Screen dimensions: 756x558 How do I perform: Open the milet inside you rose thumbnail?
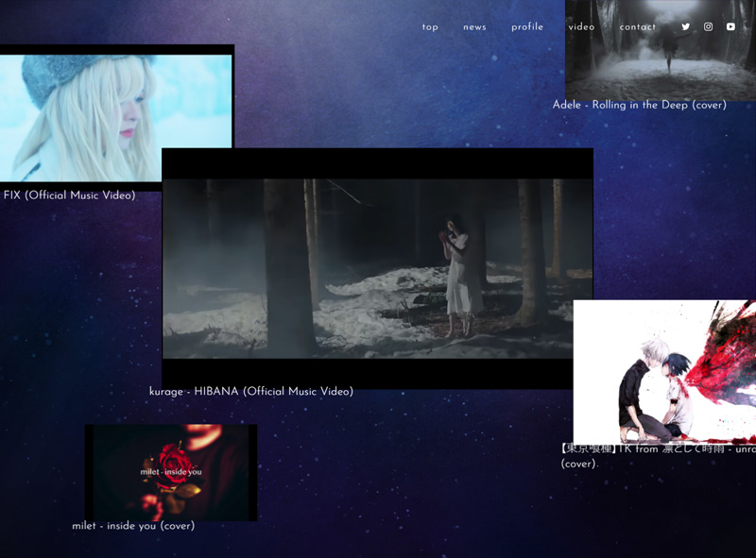171,472
